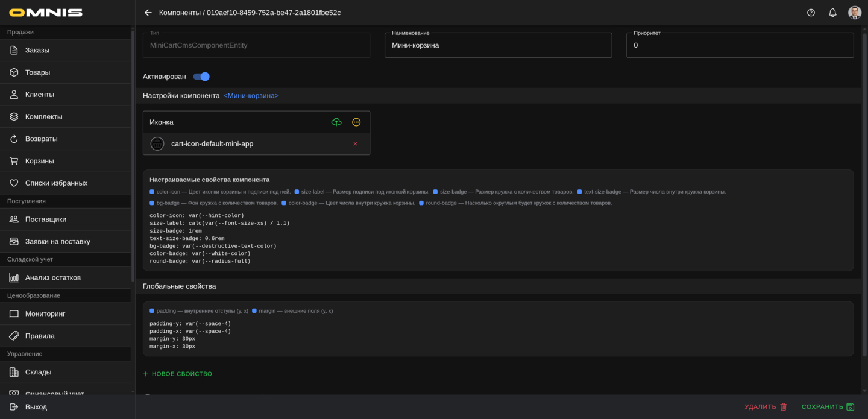Image resolution: width=868 pixels, height=419 pixels.
Task: Open the help question mark icon
Action: [x=811, y=13]
